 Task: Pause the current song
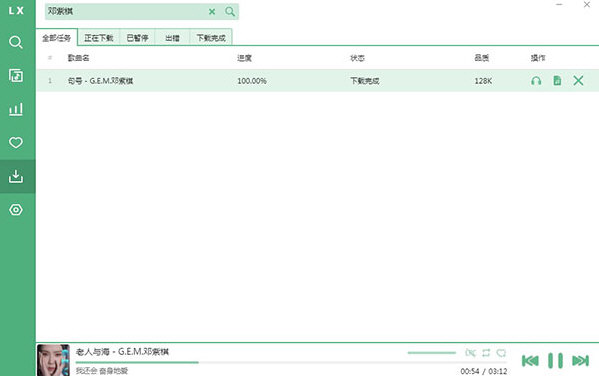[x=555, y=360]
